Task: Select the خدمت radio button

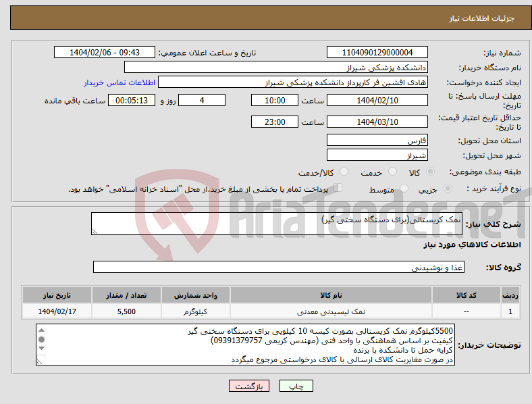Action: (x=392, y=172)
